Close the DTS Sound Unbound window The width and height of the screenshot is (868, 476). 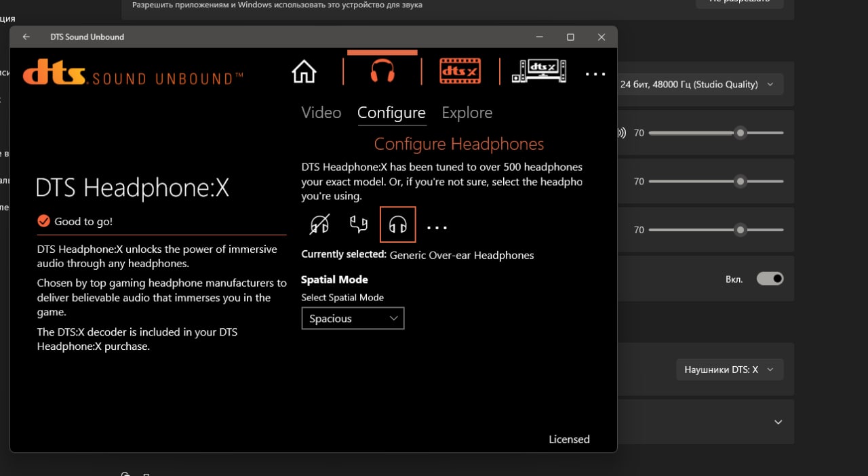pyautogui.click(x=601, y=37)
